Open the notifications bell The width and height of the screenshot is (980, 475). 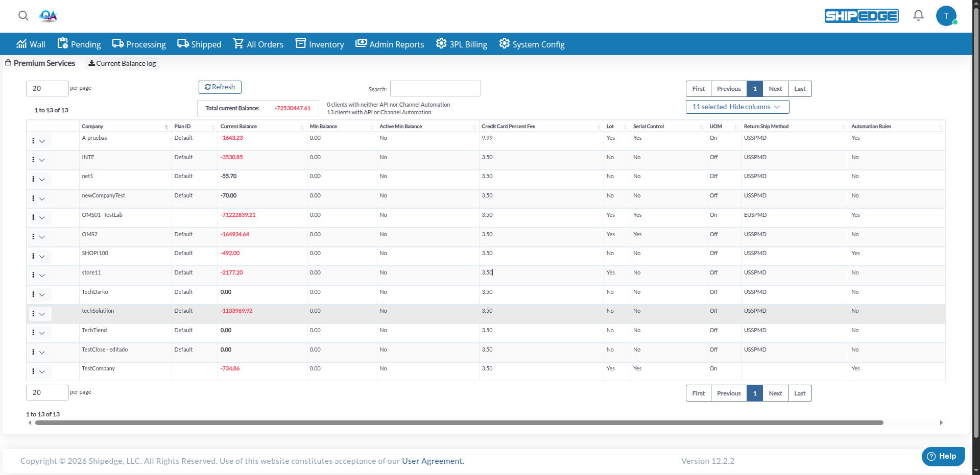(918, 16)
